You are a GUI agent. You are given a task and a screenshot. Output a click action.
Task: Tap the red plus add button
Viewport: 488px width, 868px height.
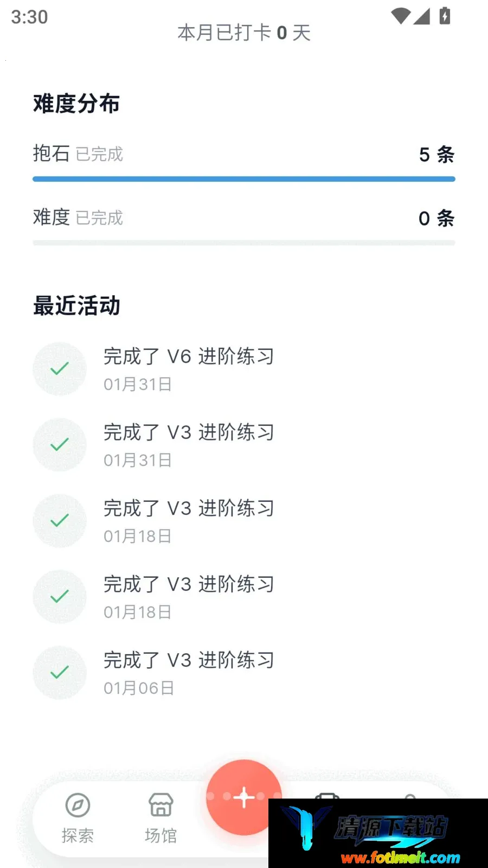coord(244,797)
